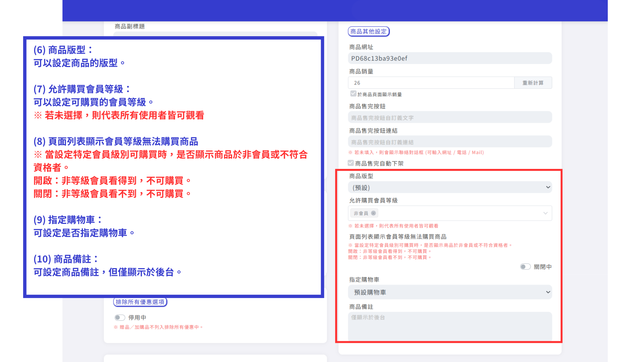
Task: Remove the 非會員 tag via its x icon
Action: 373,213
